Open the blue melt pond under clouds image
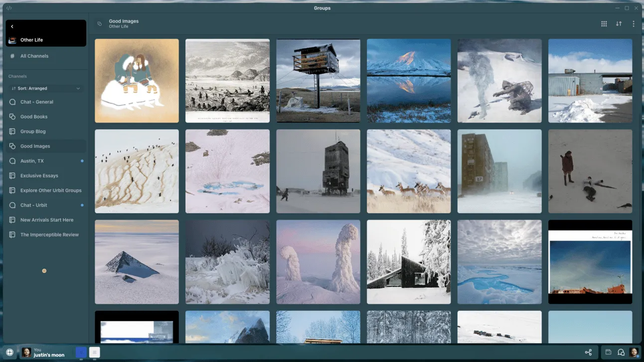The image size is (644, 362). (499, 262)
